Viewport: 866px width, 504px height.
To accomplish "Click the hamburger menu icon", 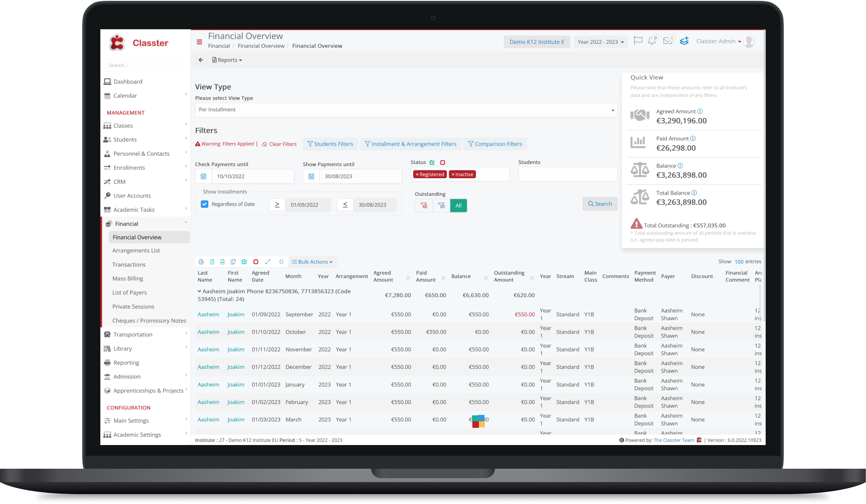I will pyautogui.click(x=199, y=42).
